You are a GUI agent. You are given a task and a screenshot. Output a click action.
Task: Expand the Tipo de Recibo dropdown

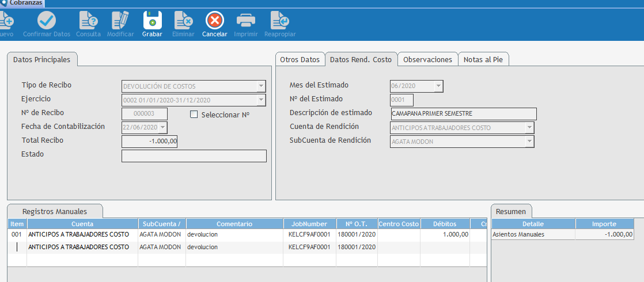tap(261, 86)
